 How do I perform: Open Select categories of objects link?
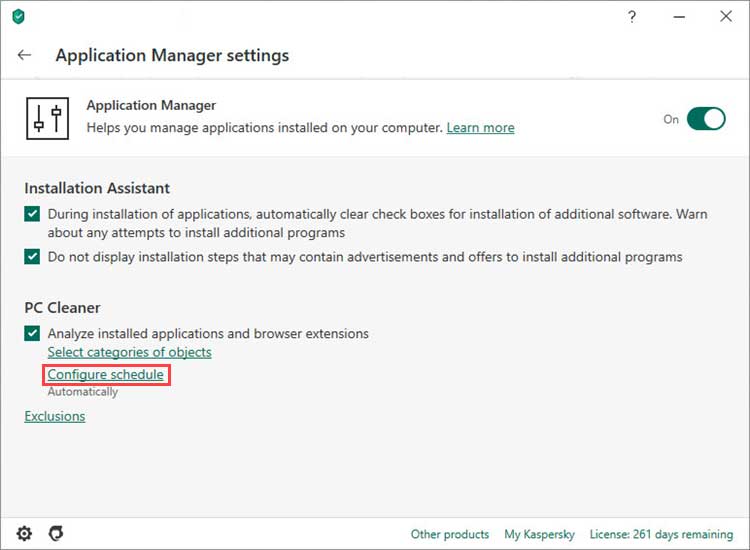(x=130, y=352)
